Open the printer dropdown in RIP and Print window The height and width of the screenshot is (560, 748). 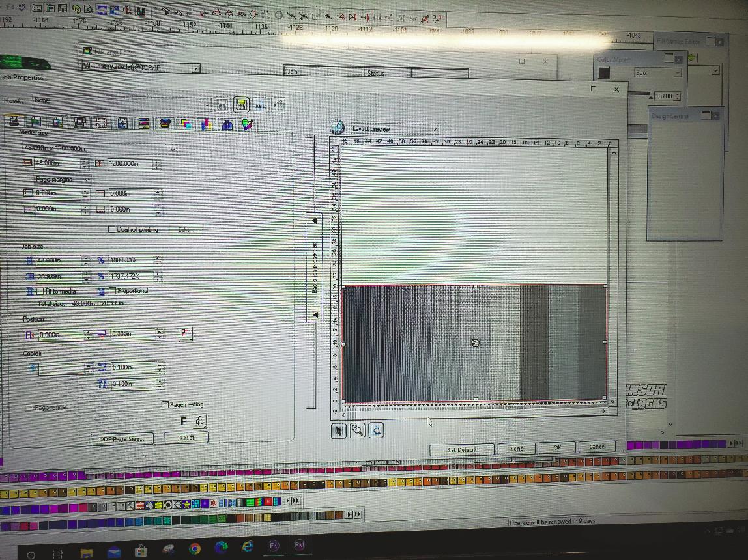[x=195, y=68]
